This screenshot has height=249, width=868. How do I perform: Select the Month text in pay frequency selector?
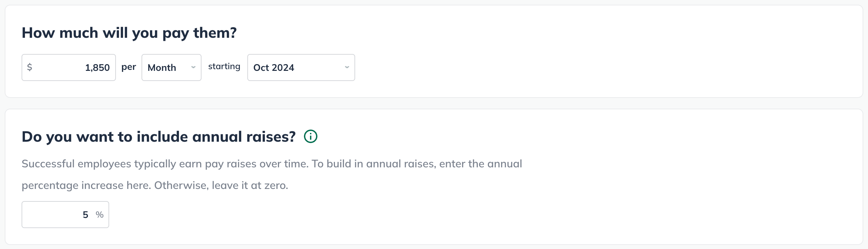click(162, 67)
